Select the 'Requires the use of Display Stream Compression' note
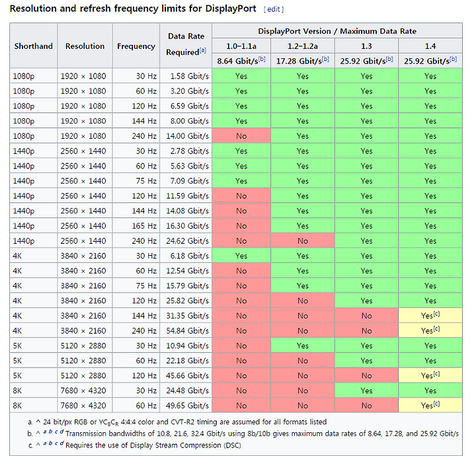 point(153,445)
